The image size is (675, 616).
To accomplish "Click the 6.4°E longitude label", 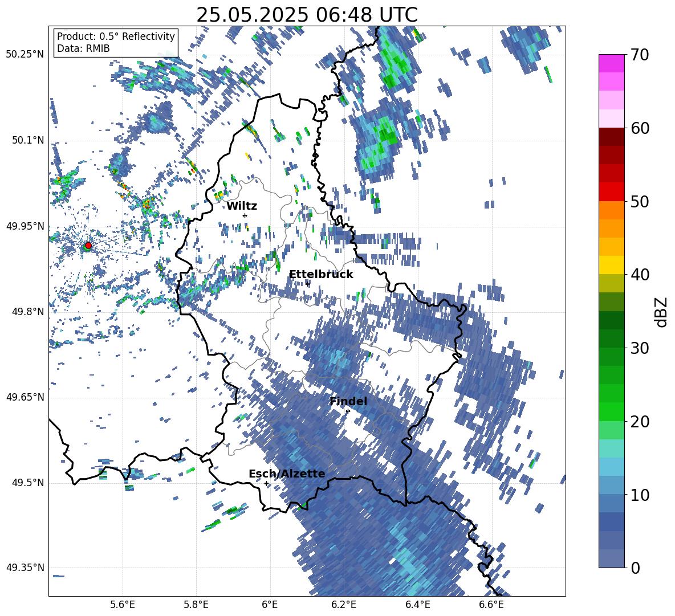I will (x=417, y=605).
